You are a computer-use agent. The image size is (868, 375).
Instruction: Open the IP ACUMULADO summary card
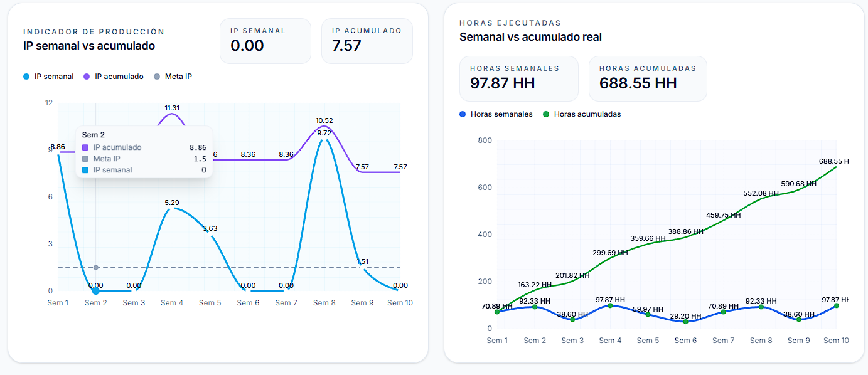pos(367,41)
